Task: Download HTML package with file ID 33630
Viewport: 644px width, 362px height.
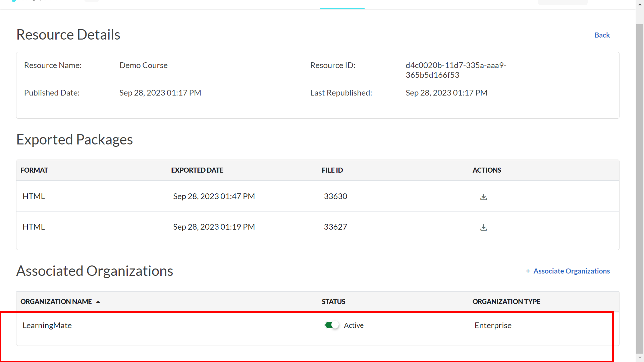Action: pyautogui.click(x=483, y=197)
